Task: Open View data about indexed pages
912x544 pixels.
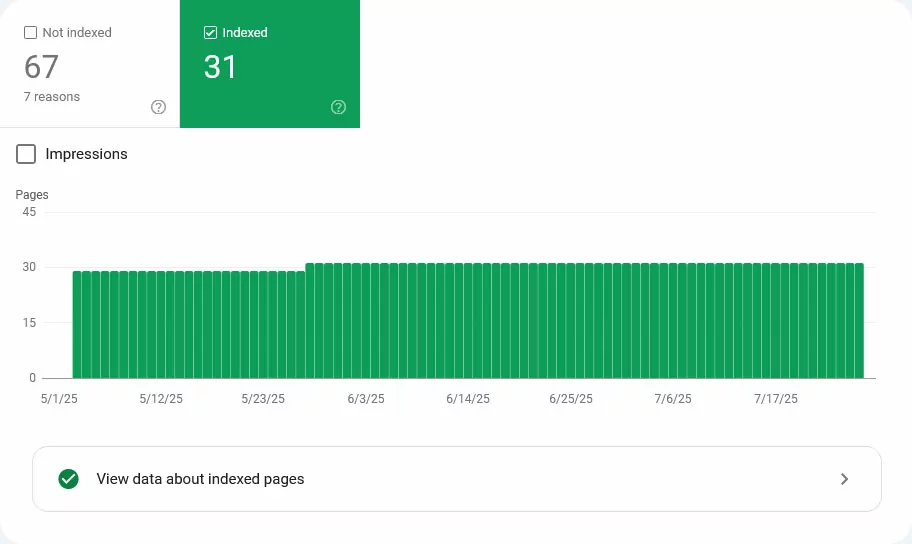Action: (457, 479)
